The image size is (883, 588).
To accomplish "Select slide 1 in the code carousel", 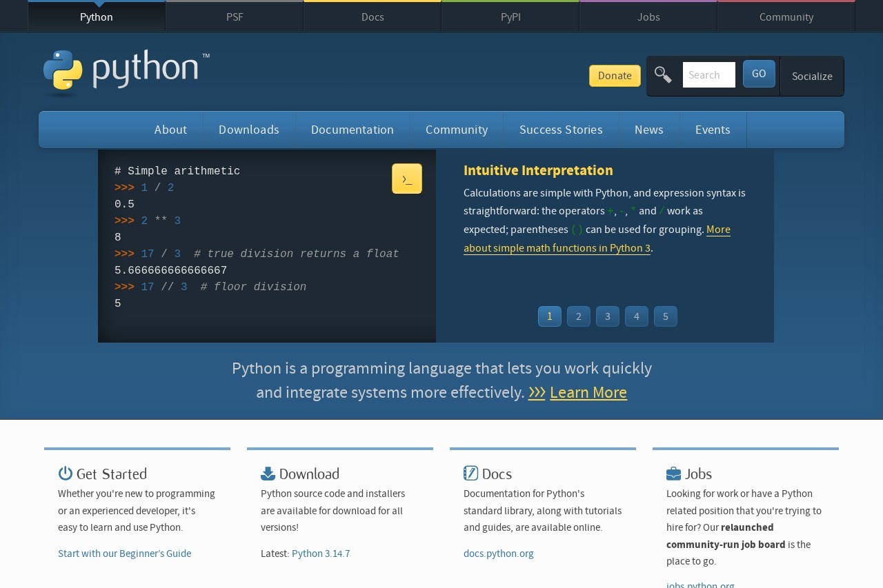I will pos(550,316).
